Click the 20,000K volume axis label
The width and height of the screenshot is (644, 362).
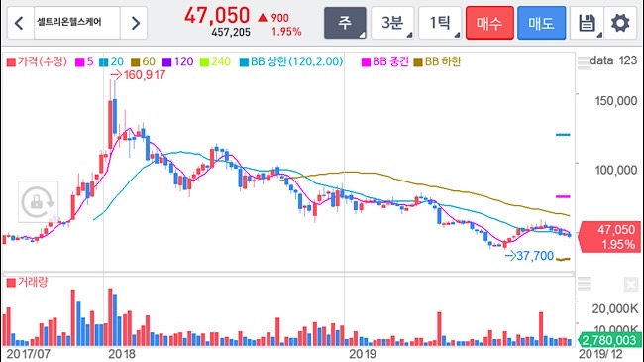(x=615, y=308)
